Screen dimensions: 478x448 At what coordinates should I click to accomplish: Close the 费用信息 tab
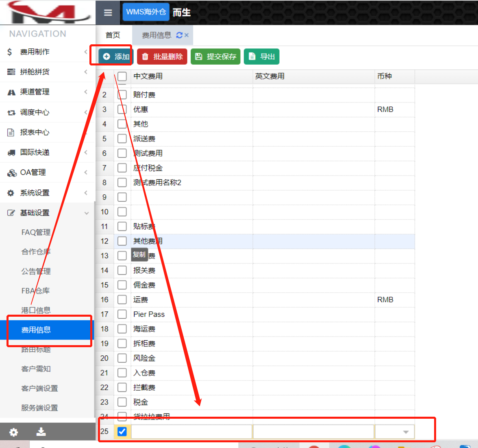(187, 35)
